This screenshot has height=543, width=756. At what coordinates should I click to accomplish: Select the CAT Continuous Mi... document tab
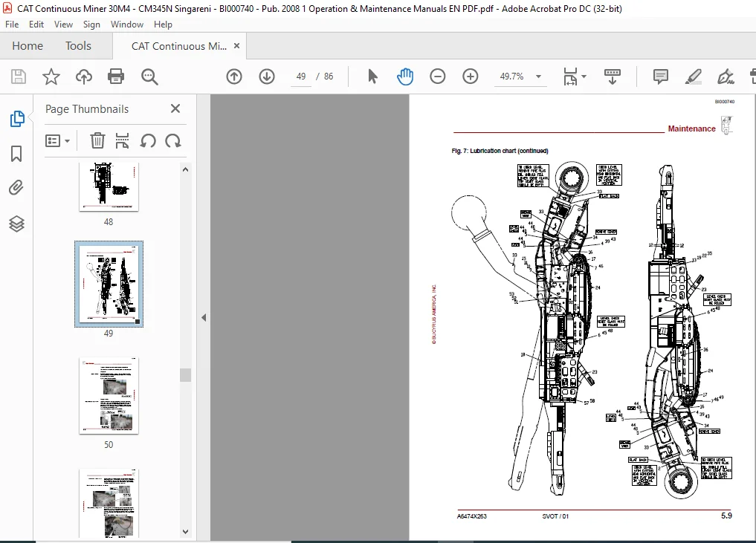179,46
